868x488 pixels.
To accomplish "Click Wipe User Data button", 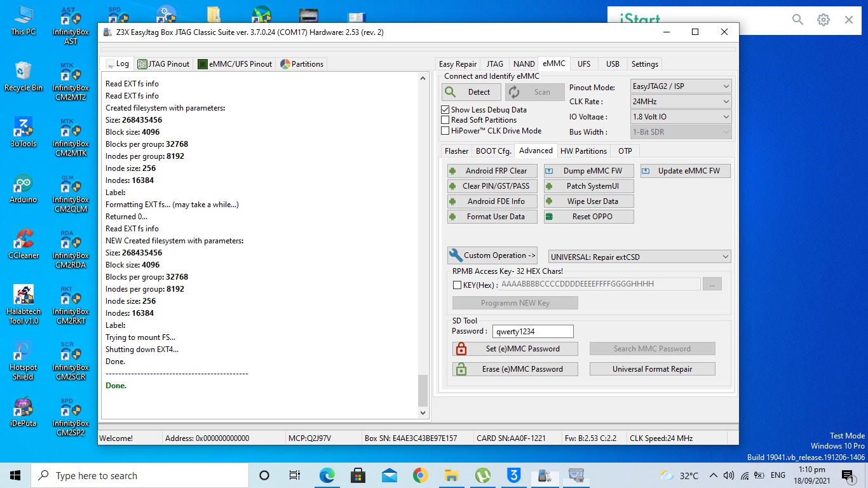I will [589, 201].
